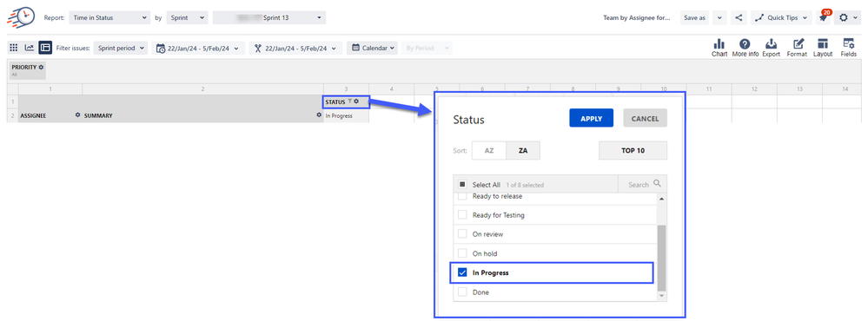Click the status list scrollbar thumb
This screenshot has width=868, height=321.
coord(661,258)
